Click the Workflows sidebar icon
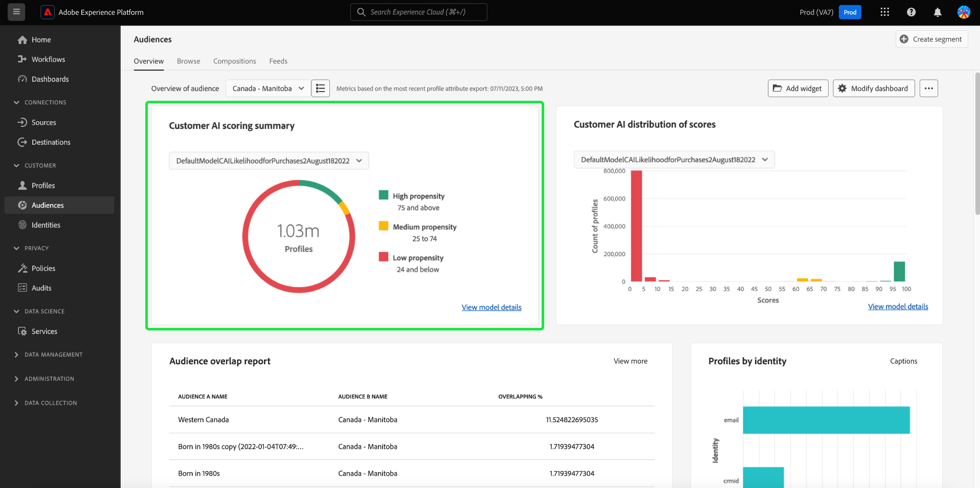The height and width of the screenshot is (488, 980). (23, 59)
